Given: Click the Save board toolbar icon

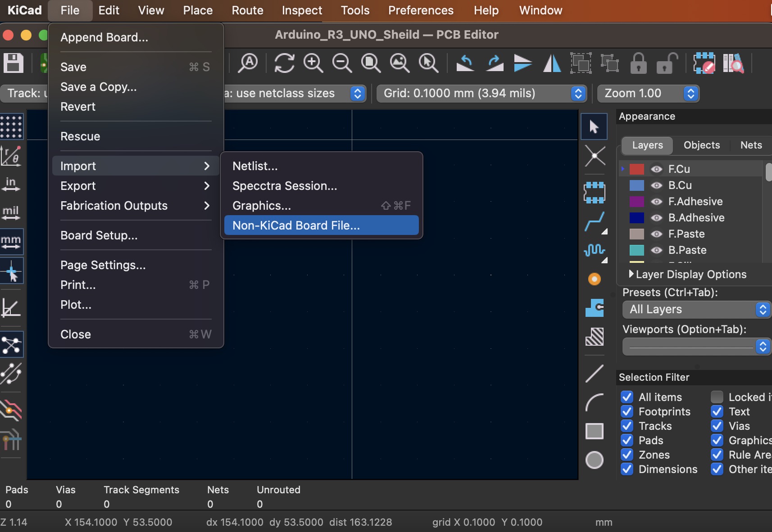Looking at the screenshot, I should point(14,63).
